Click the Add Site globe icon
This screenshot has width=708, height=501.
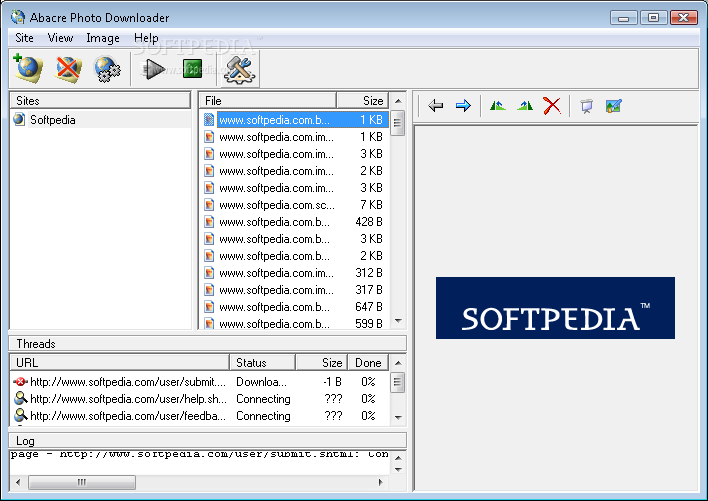click(x=28, y=69)
